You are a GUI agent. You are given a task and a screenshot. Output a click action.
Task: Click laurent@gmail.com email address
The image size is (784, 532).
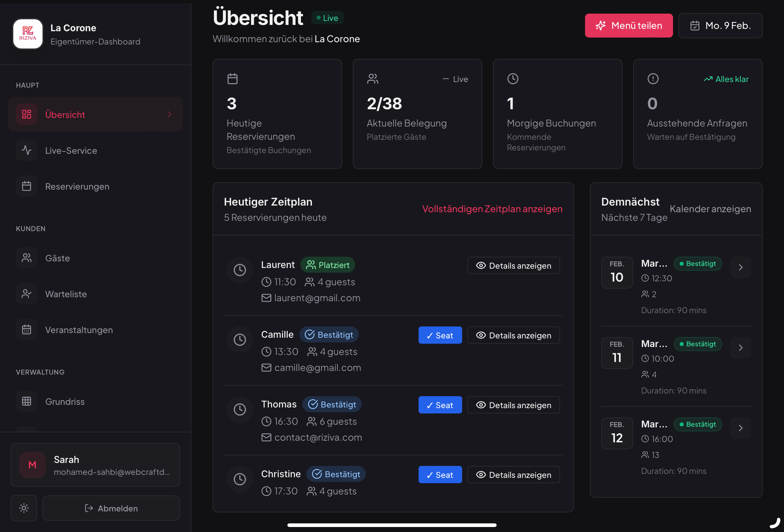coord(317,298)
